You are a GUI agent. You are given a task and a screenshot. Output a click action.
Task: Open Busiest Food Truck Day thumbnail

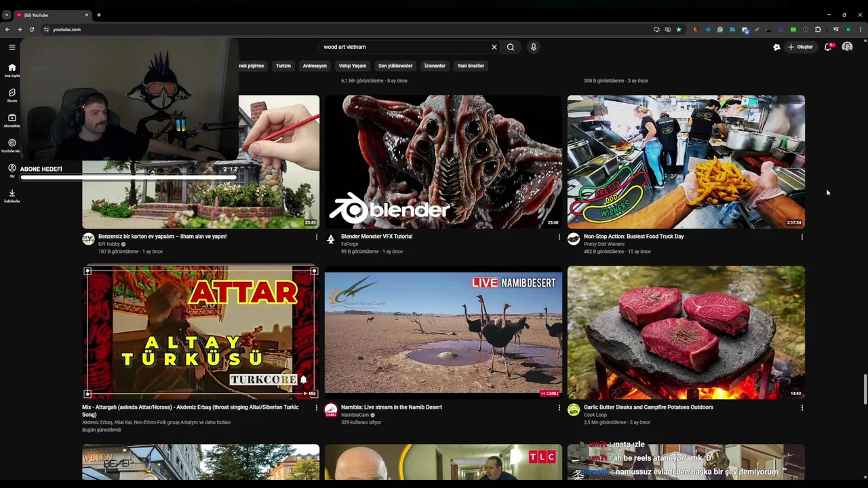[686, 161]
